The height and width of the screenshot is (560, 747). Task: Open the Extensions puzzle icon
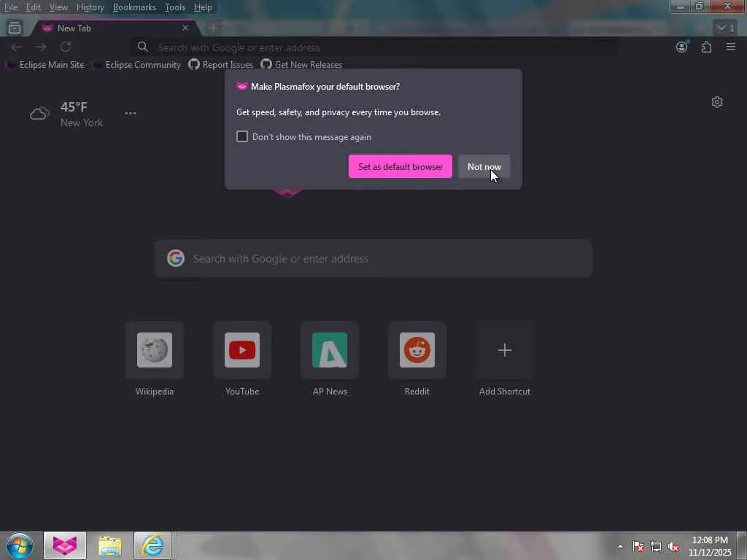pyautogui.click(x=706, y=47)
